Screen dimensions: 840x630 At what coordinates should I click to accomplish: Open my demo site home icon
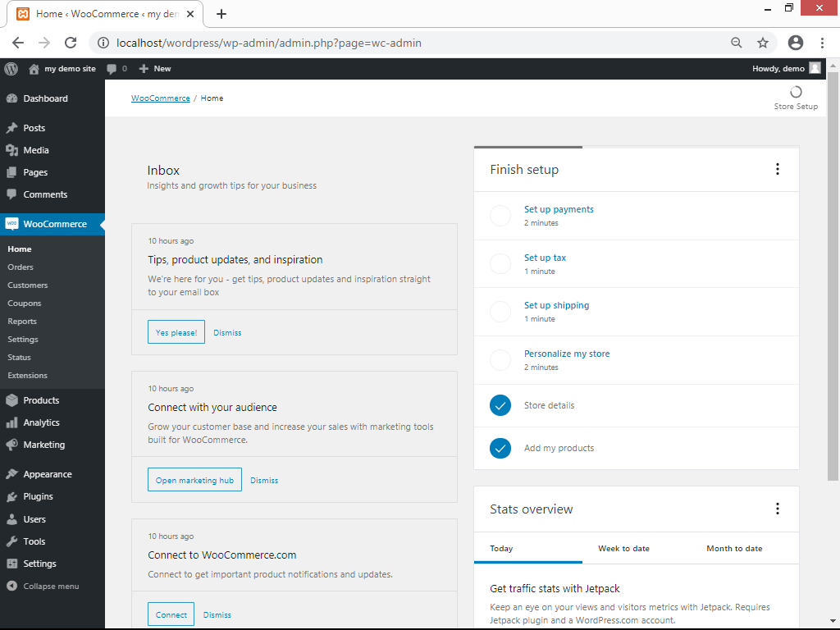(34, 69)
